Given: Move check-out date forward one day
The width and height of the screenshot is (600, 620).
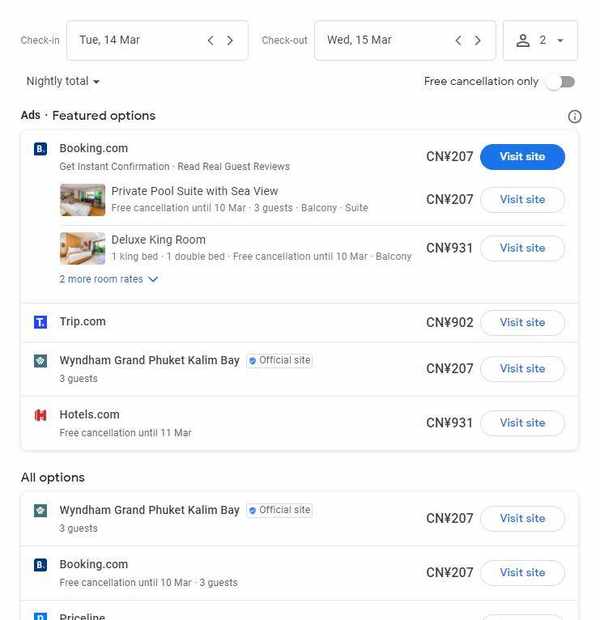Looking at the screenshot, I should pyautogui.click(x=477, y=41).
